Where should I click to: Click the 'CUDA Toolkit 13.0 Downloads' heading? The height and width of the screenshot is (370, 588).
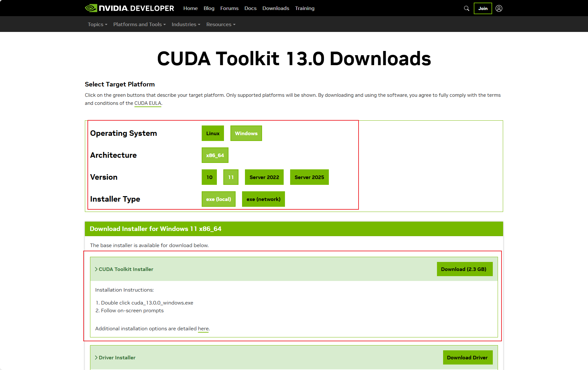coord(294,58)
